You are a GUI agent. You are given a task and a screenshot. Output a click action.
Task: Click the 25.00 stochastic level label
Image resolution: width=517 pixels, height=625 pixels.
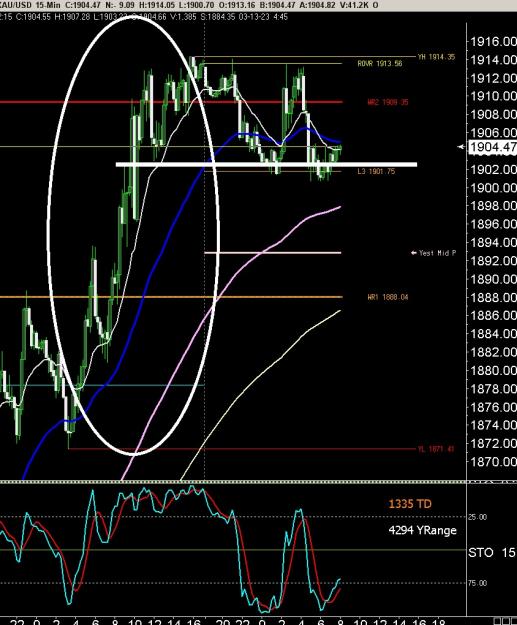coord(478,517)
